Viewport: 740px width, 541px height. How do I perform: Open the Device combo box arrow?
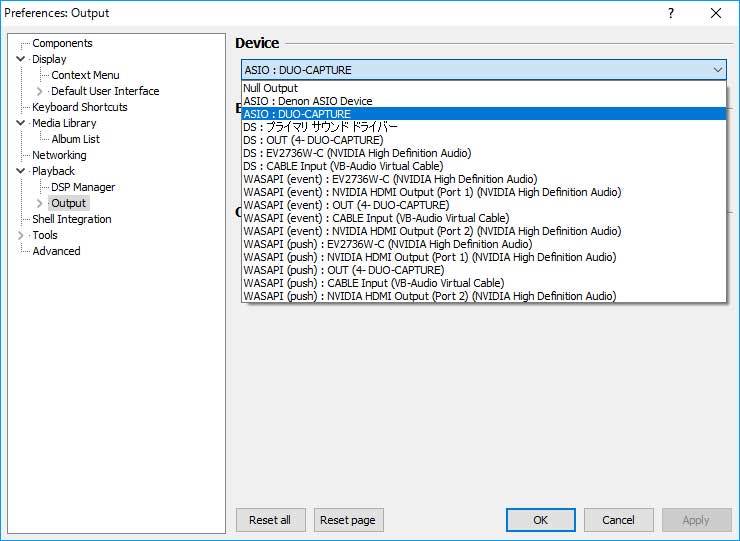[x=717, y=70]
